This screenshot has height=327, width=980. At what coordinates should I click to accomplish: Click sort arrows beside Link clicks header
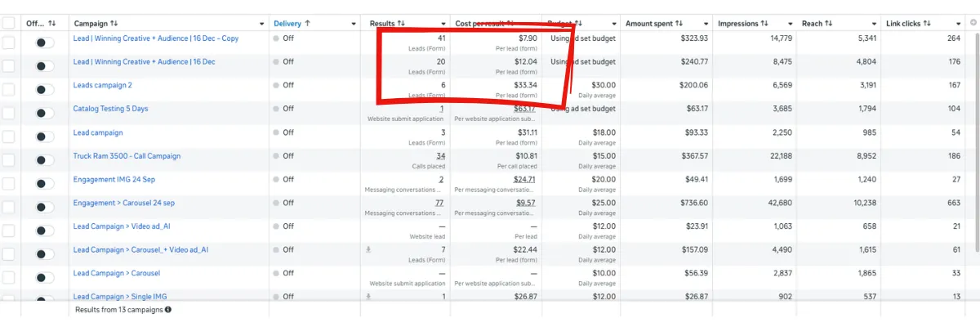coord(927,24)
